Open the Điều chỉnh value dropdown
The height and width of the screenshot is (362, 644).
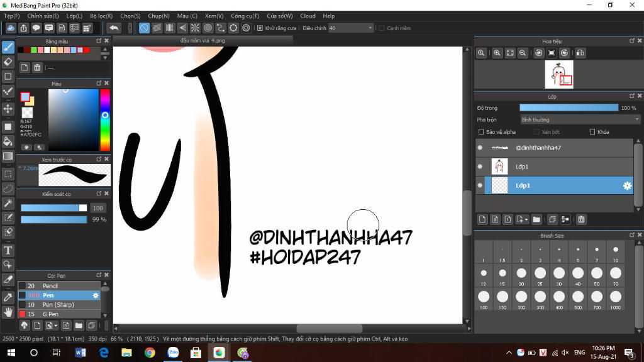click(350, 28)
